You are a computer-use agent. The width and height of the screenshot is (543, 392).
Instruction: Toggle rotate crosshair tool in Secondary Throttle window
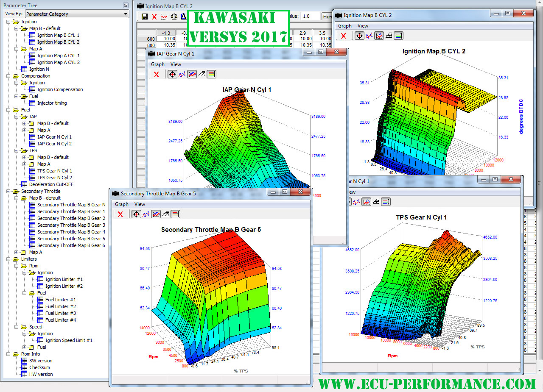tap(136, 214)
